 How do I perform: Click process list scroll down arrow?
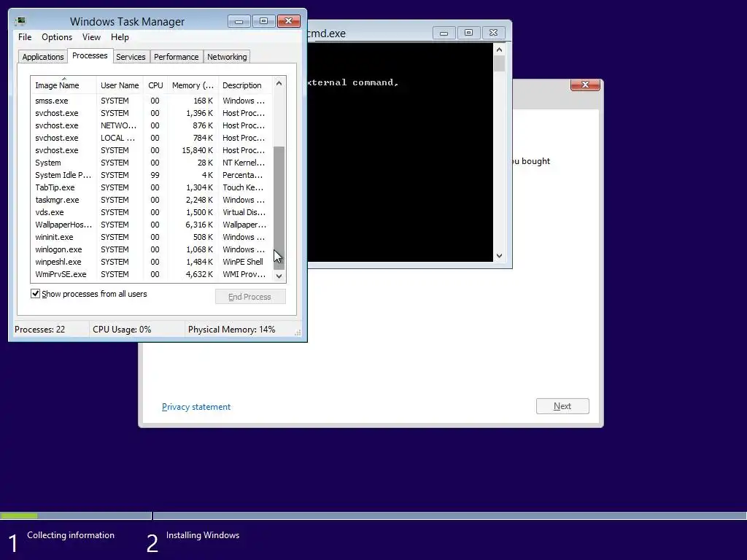click(x=279, y=276)
